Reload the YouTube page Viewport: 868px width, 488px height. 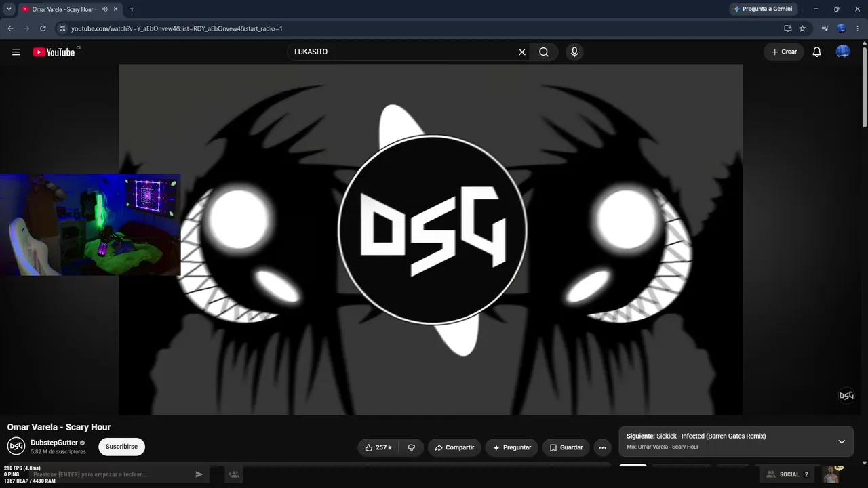pyautogui.click(x=43, y=28)
